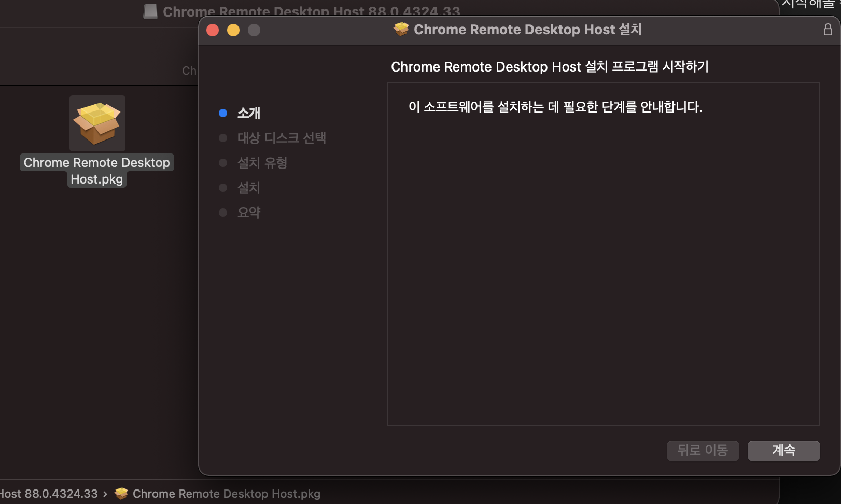The width and height of the screenshot is (841, 504).
Task: Select the 소개 step in installer sidebar
Action: coord(249,113)
